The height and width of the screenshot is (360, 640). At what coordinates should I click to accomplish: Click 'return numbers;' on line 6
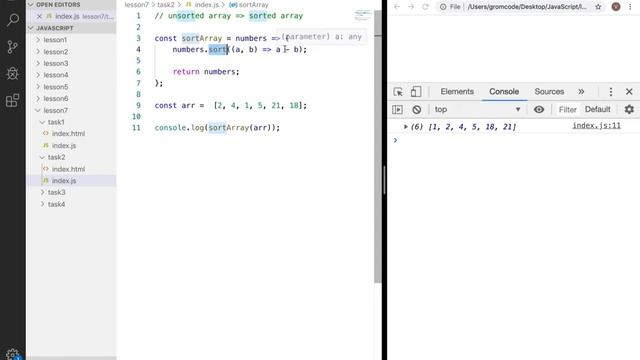pos(206,72)
